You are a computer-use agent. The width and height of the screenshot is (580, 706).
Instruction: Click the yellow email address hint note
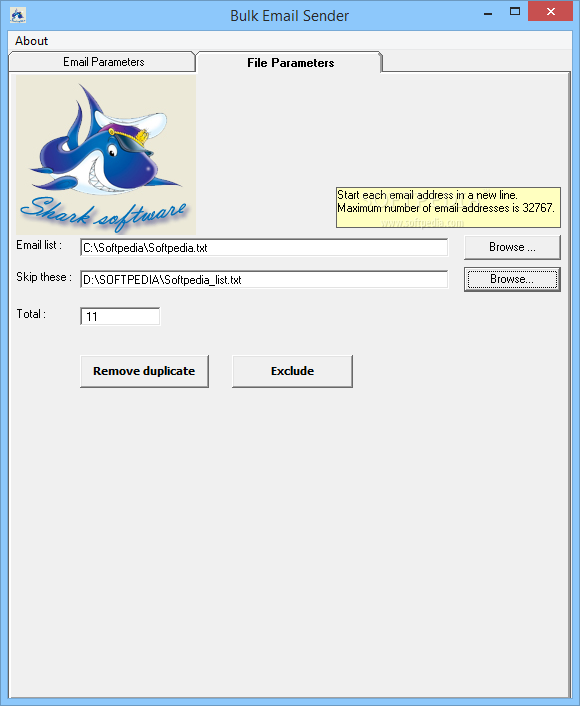(x=448, y=208)
